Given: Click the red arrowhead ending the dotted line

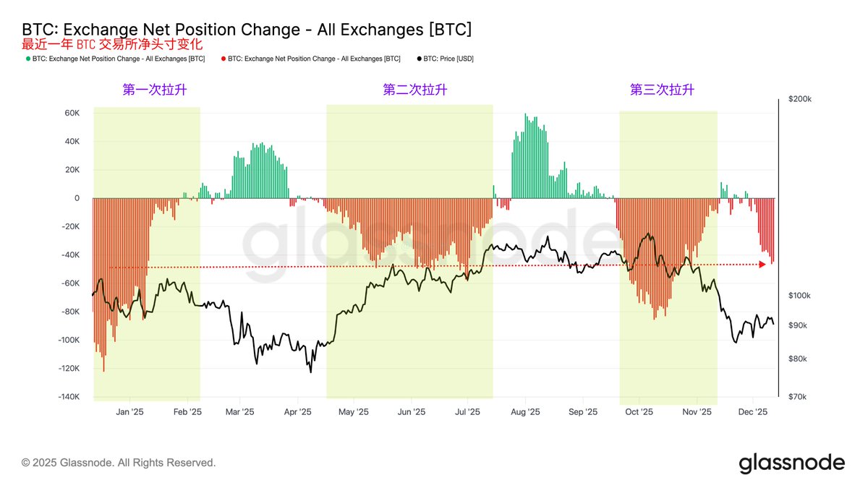Looking at the screenshot, I should pyautogui.click(x=762, y=265).
